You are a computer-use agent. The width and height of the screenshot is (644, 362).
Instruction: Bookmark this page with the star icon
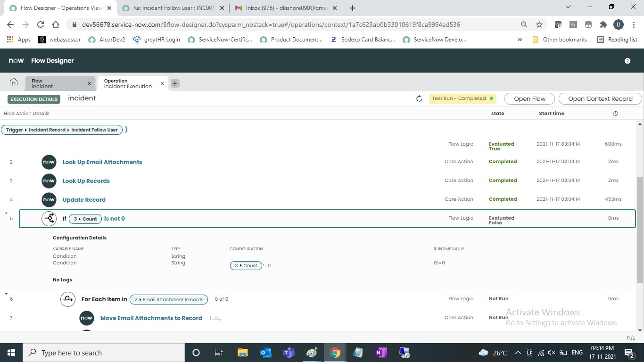(x=539, y=25)
